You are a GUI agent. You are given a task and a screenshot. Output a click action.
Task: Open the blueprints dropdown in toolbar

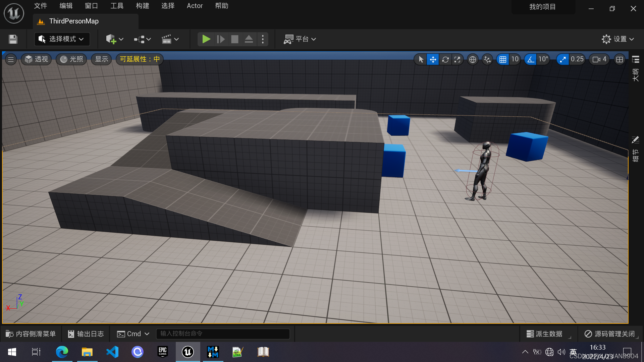point(143,39)
